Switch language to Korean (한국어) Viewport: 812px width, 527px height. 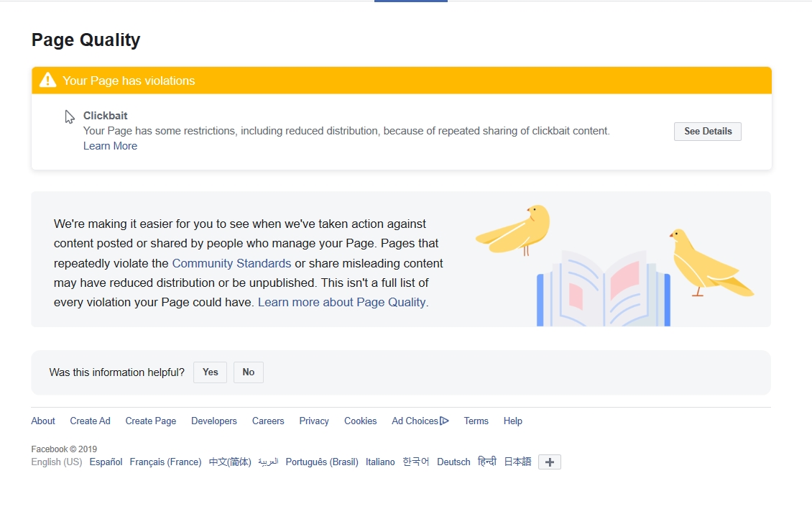click(416, 462)
